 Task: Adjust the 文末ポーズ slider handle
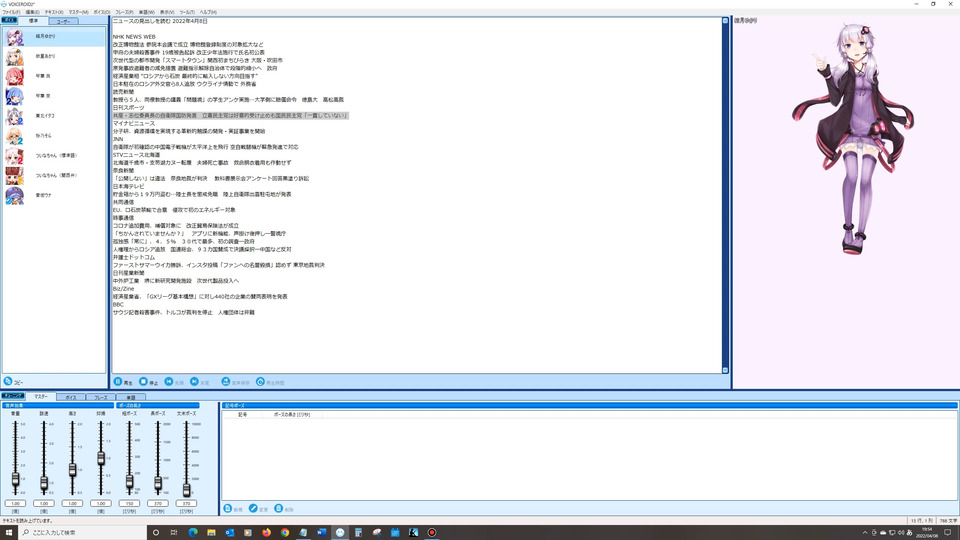pyautogui.click(x=187, y=489)
